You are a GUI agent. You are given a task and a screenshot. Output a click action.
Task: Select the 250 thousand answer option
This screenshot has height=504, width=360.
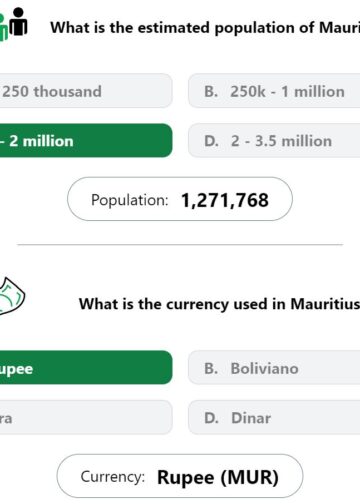click(x=86, y=91)
